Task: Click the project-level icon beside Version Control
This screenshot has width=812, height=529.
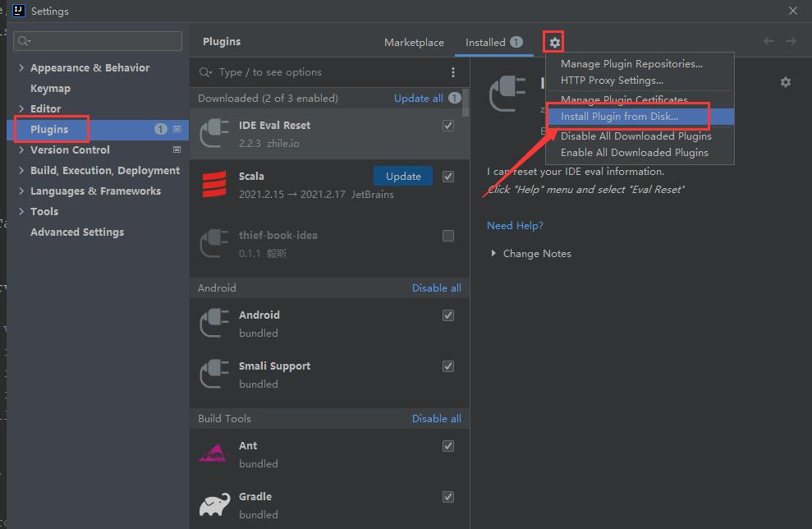Action: click(x=177, y=149)
